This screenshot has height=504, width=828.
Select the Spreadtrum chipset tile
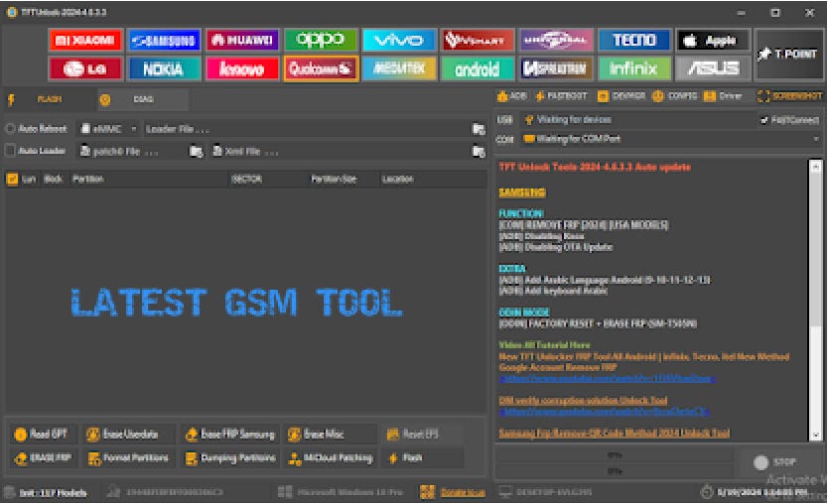(x=556, y=68)
